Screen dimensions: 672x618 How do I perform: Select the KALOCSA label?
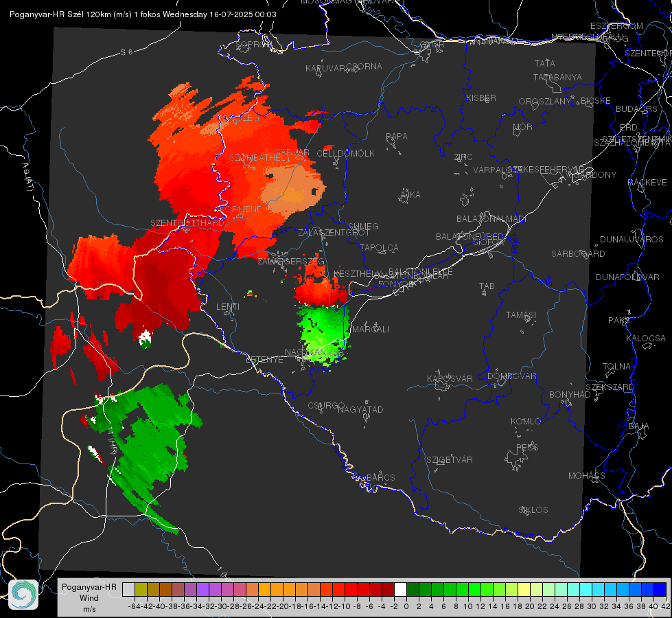645,339
